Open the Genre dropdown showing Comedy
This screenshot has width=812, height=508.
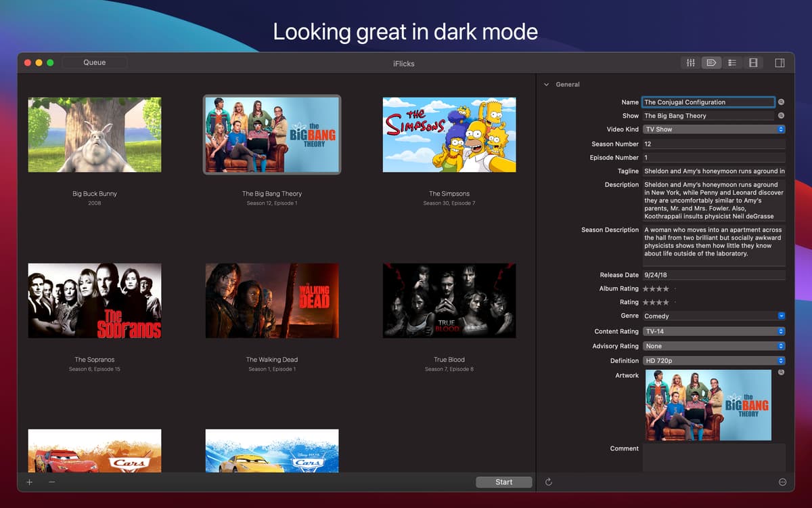[782, 316]
